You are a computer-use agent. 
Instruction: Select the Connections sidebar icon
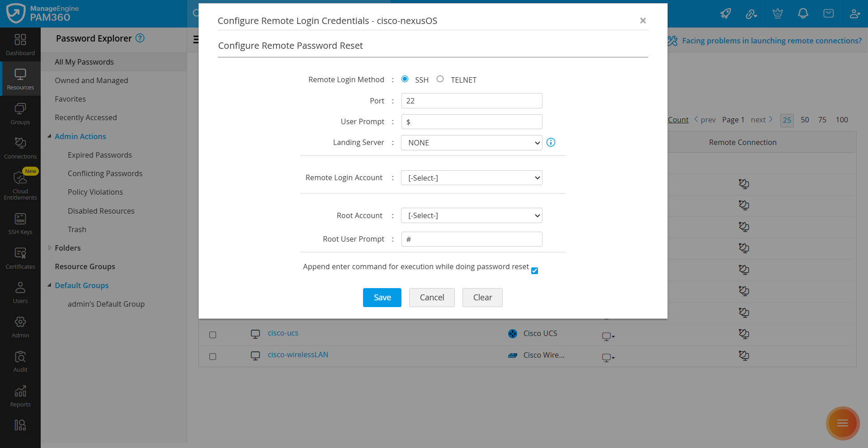coord(20,148)
